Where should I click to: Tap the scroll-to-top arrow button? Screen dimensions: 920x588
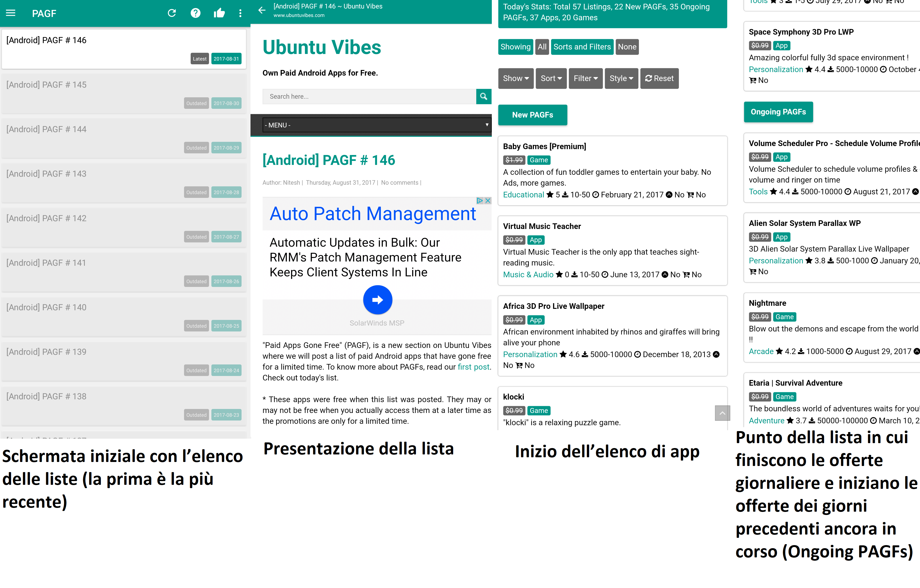click(722, 413)
